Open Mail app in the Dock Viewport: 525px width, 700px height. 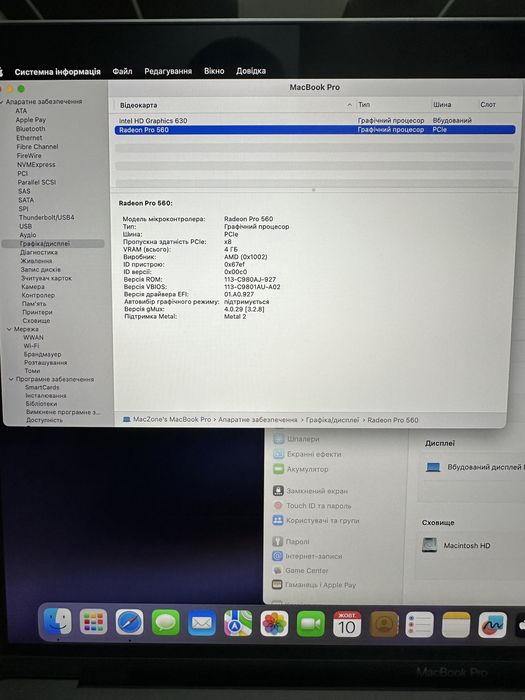point(202,623)
